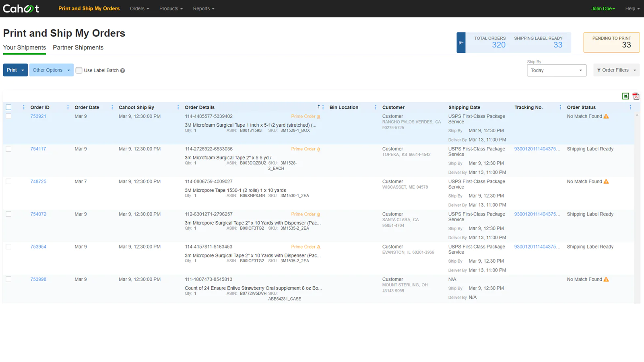Screen dimensions: 644x362
Task: Click scroll-up arrow of table scrollbar
Action: [x=637, y=115]
